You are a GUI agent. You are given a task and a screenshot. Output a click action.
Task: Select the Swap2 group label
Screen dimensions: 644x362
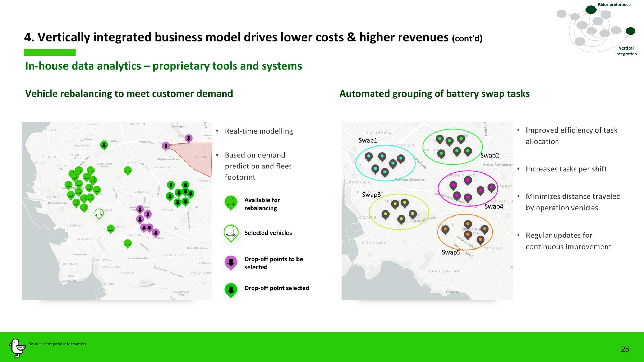click(x=489, y=156)
